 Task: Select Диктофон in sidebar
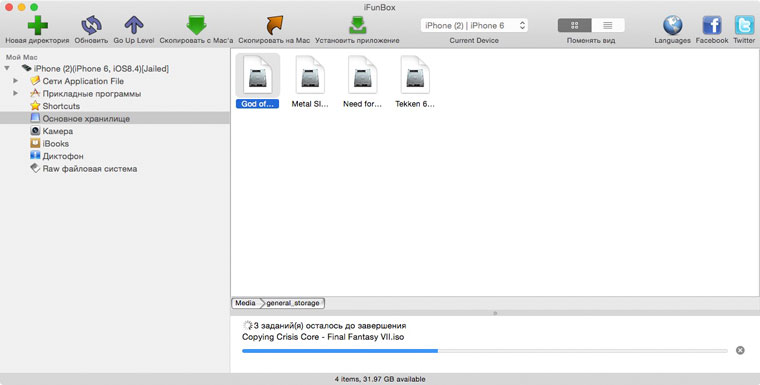pyautogui.click(x=63, y=156)
